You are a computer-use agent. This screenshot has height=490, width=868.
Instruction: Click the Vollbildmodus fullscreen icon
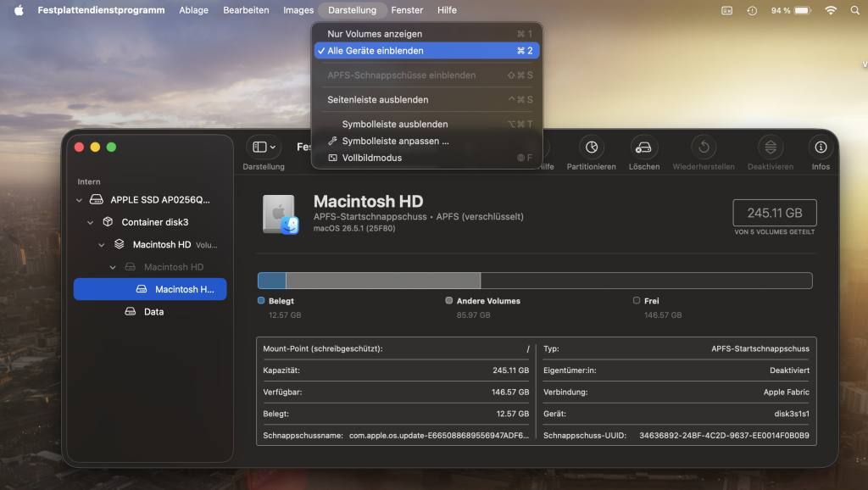click(x=332, y=158)
